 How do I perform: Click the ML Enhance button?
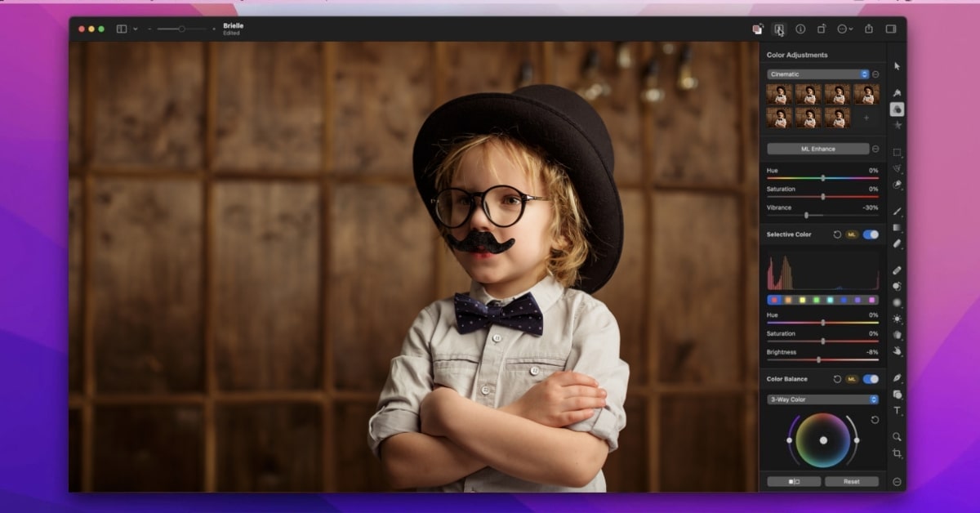click(817, 149)
